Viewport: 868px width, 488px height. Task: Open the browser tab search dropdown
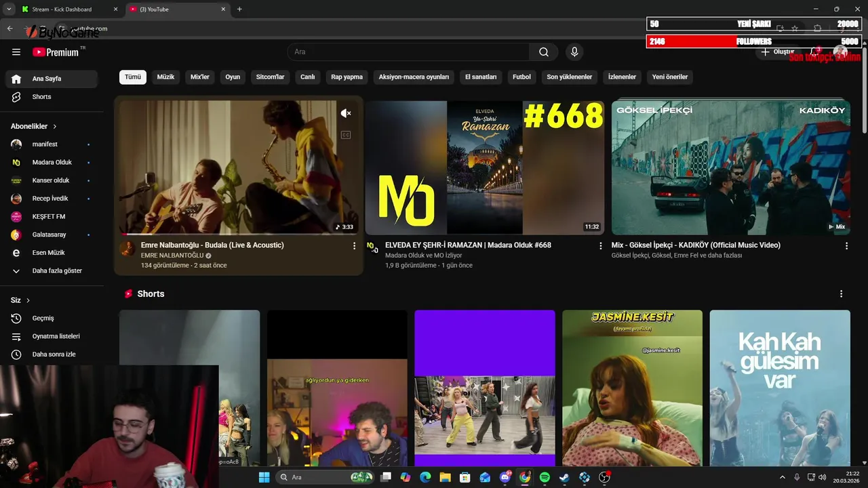pyautogui.click(x=8, y=9)
